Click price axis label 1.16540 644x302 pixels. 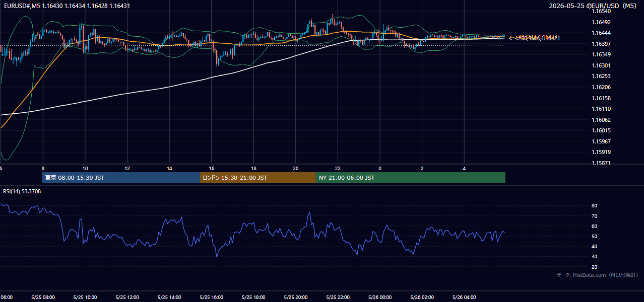601,11
